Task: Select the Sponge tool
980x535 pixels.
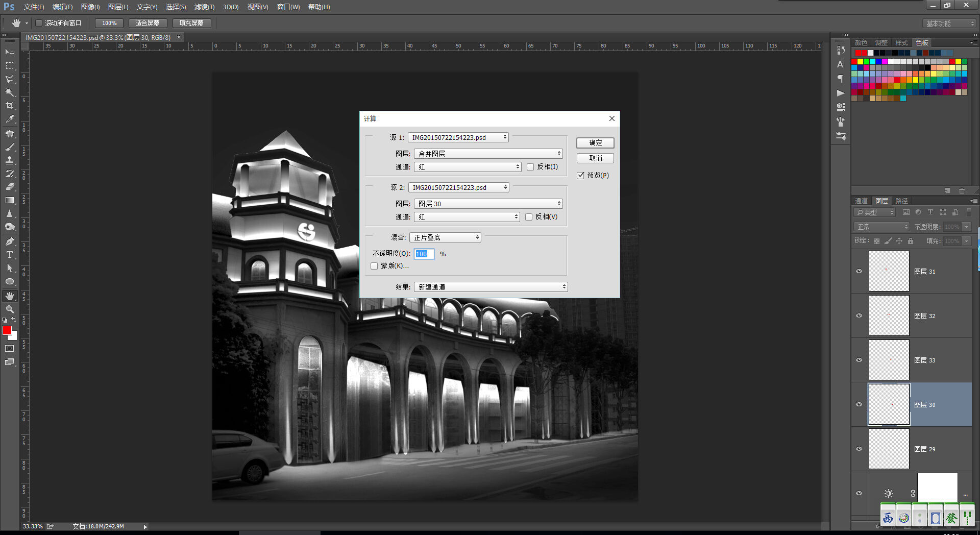Action: (x=10, y=227)
